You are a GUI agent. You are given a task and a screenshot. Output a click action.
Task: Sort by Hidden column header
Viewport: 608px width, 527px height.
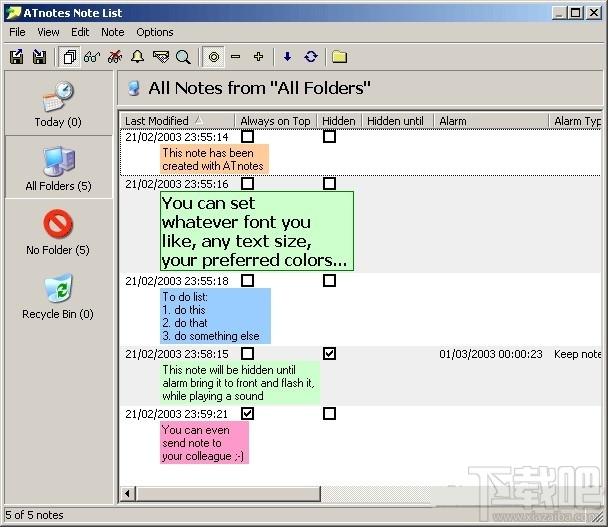(339, 121)
